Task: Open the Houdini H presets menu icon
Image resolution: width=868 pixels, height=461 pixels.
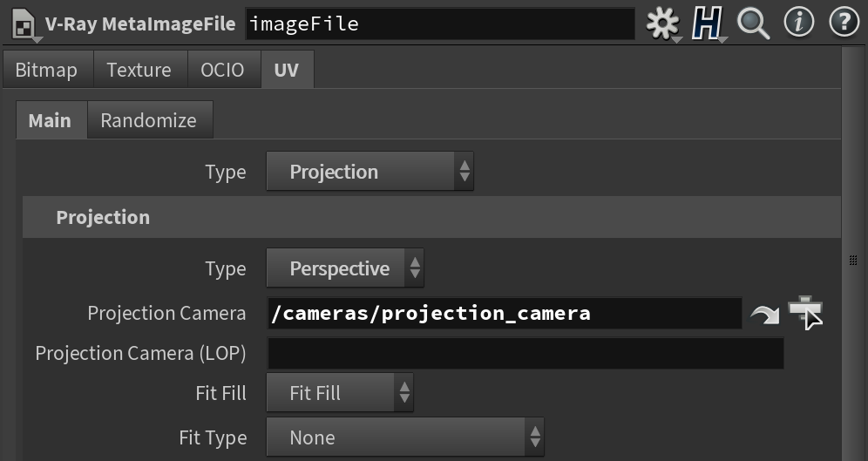Action: point(708,24)
